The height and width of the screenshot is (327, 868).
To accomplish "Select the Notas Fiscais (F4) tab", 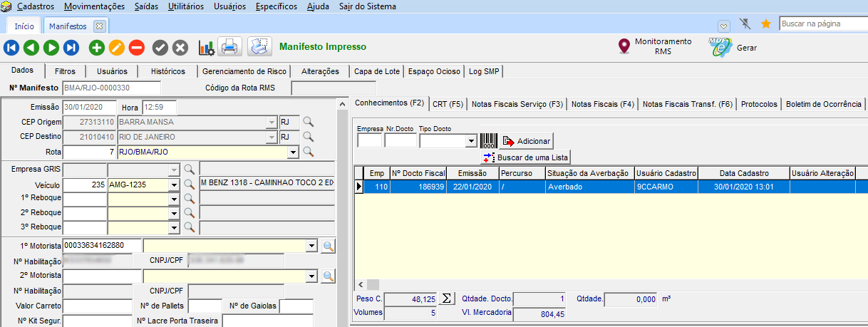I will (x=603, y=104).
